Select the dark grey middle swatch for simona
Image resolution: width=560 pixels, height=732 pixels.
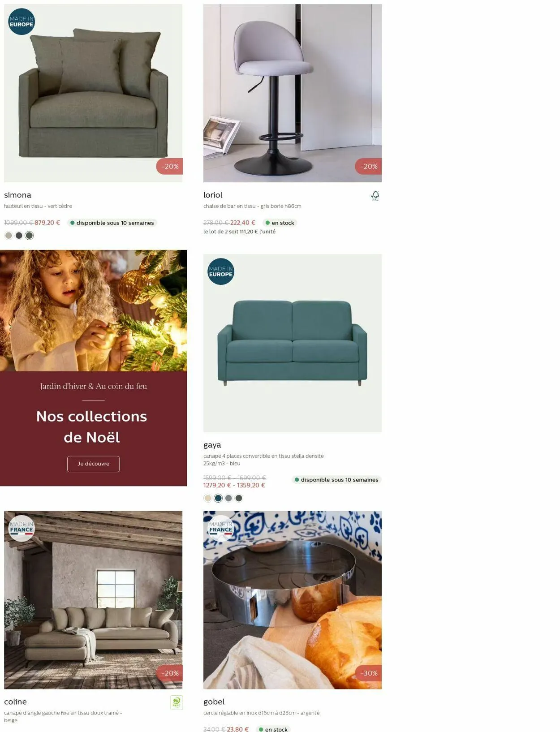[19, 235]
